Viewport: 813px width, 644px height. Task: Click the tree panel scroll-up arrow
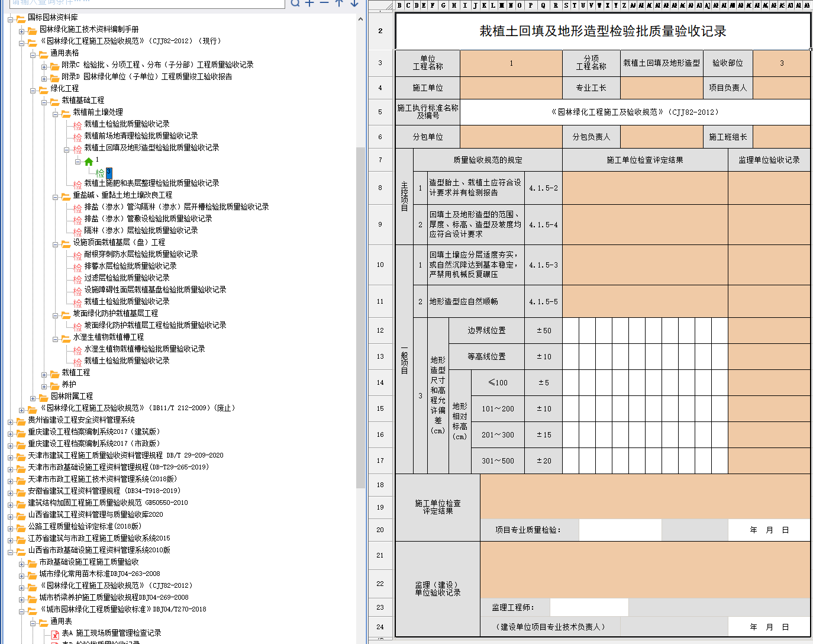click(x=360, y=19)
